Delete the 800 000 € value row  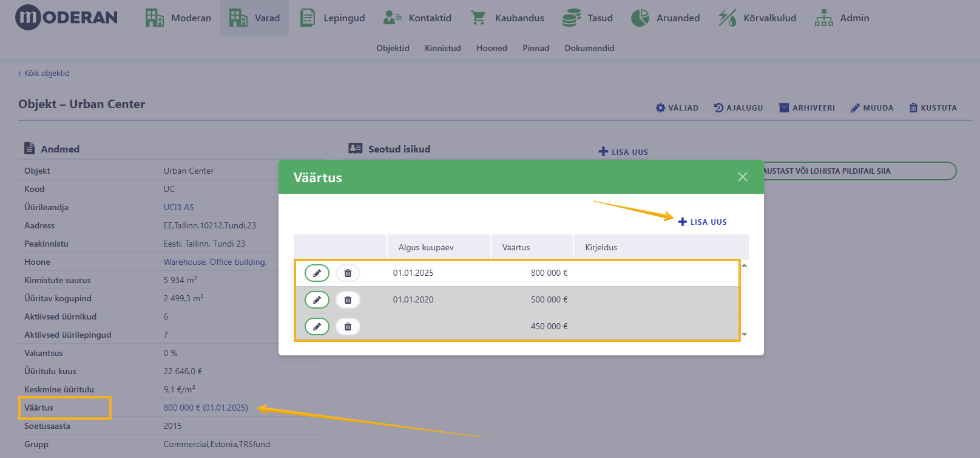click(x=348, y=273)
